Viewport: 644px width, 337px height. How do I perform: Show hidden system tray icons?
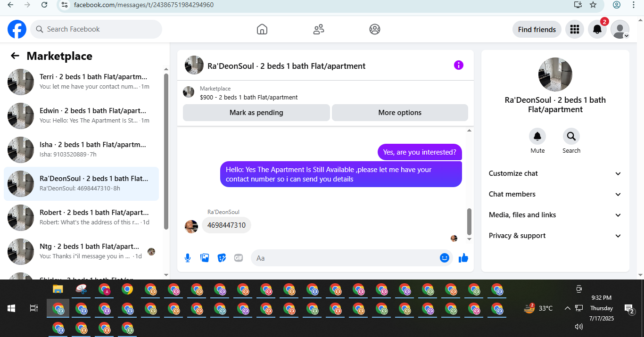pyautogui.click(x=567, y=308)
